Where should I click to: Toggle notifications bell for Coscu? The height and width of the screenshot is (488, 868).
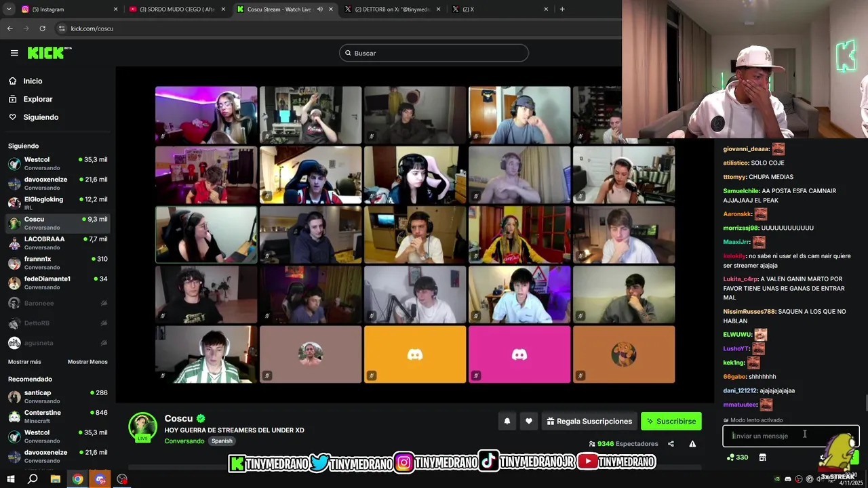(507, 421)
